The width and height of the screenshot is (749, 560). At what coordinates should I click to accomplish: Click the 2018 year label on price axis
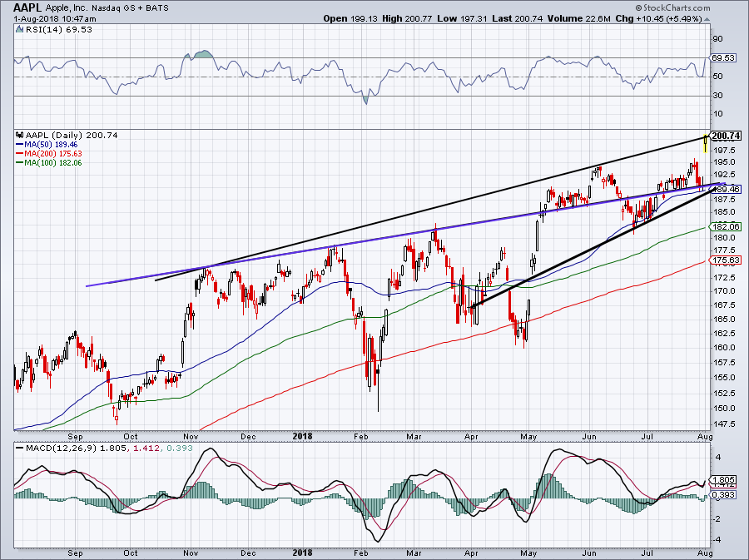[x=302, y=436]
